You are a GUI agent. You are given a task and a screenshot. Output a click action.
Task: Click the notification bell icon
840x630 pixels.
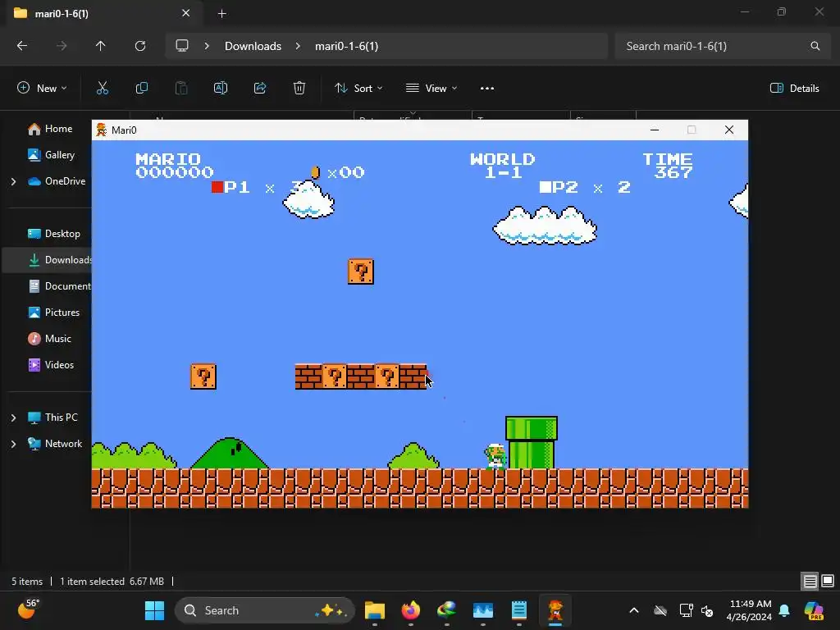(x=784, y=610)
